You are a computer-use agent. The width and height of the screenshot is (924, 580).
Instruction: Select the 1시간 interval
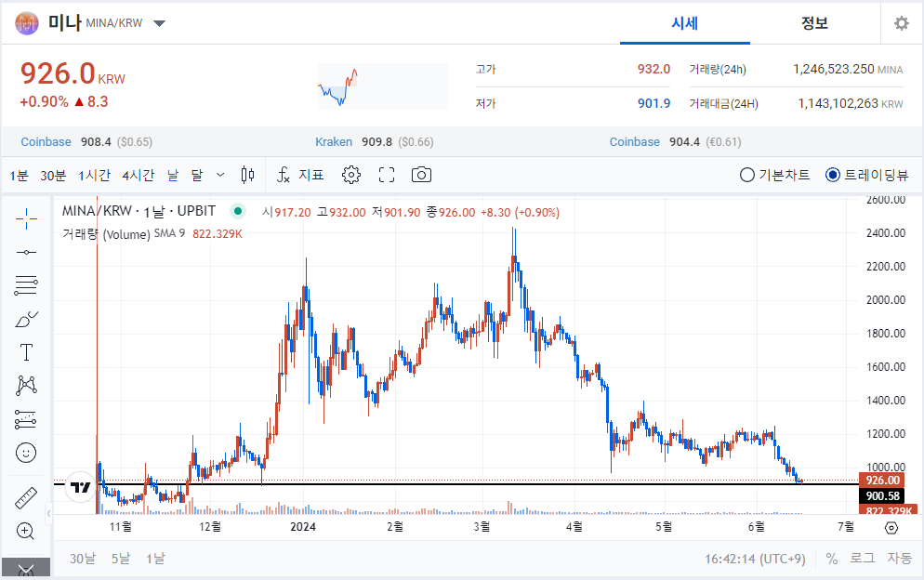pyautogui.click(x=94, y=176)
